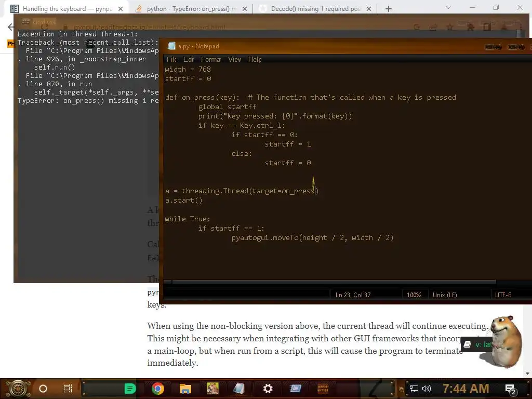The image size is (532, 399).
Task: Switch to python TypeError on_press tab
Action: [192, 9]
